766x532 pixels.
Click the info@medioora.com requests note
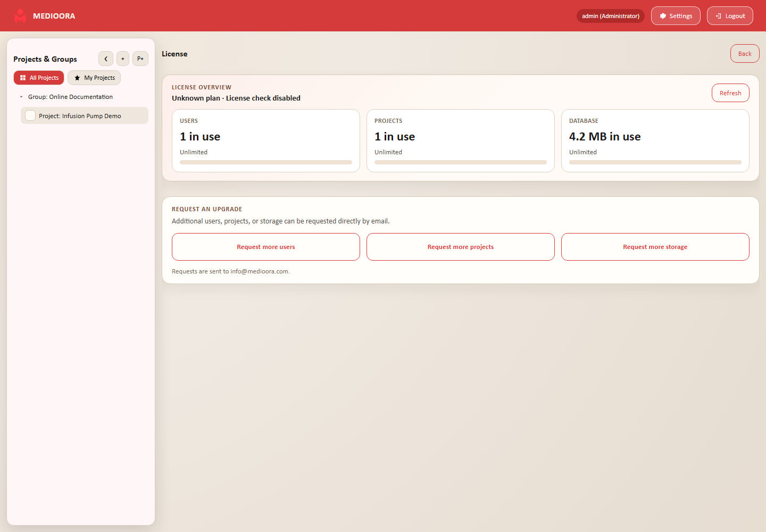(231, 271)
